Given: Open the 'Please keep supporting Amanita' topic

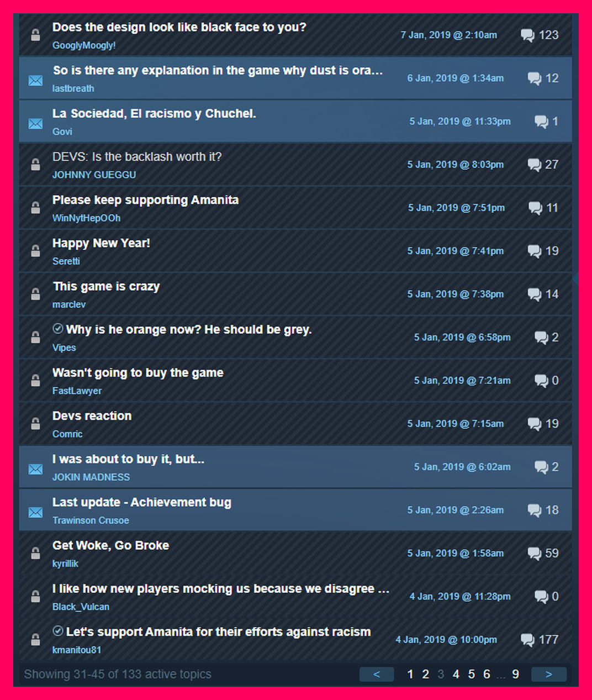Looking at the screenshot, I should (145, 200).
